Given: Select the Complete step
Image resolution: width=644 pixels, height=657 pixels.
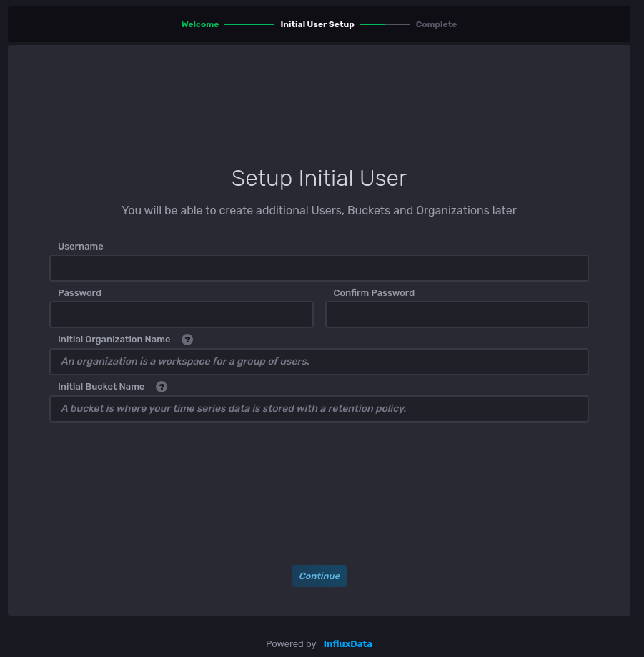Looking at the screenshot, I should point(436,24).
